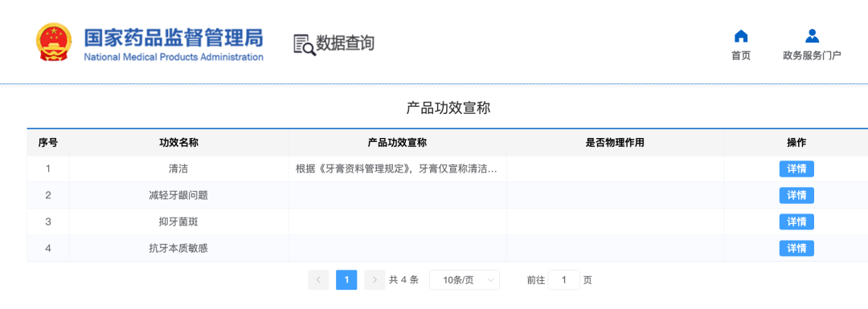Click row number 3 cell

pos(48,222)
